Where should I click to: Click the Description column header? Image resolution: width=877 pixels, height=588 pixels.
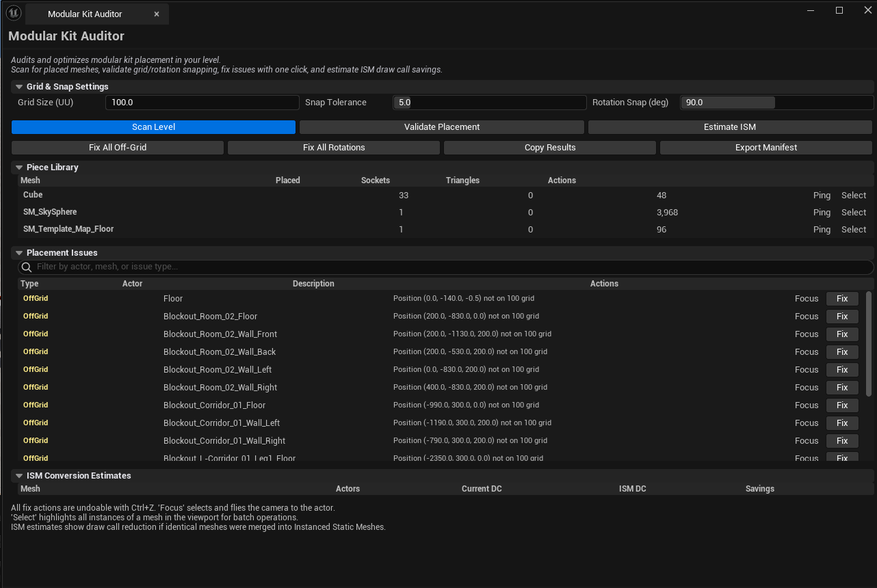coord(313,284)
